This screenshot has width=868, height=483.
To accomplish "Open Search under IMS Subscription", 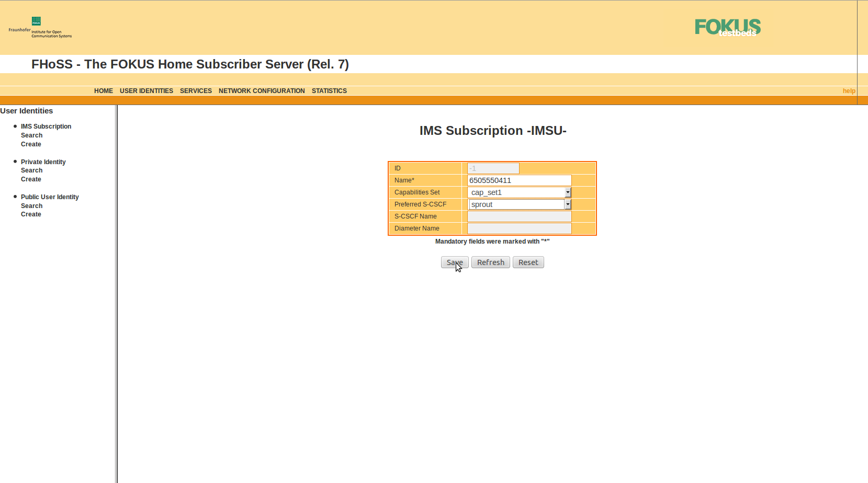I will 31,135.
